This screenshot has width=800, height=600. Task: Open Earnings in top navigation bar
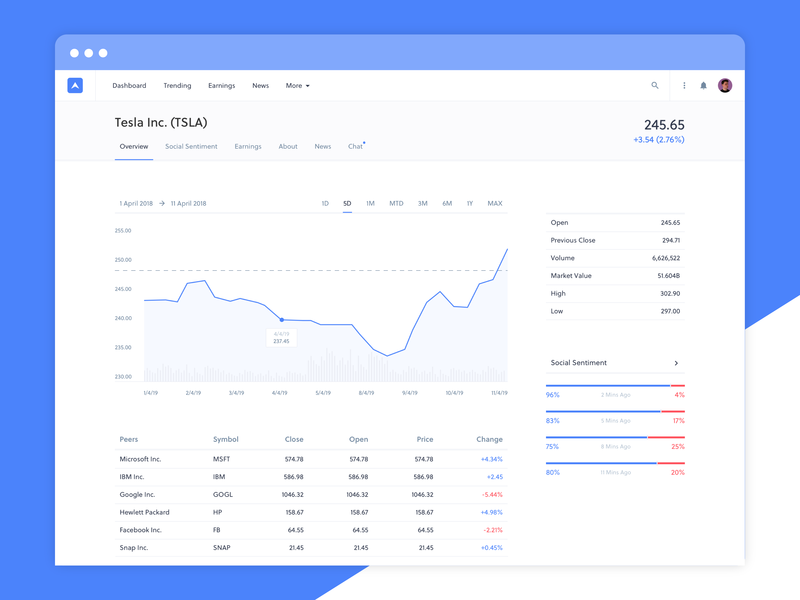(x=221, y=86)
